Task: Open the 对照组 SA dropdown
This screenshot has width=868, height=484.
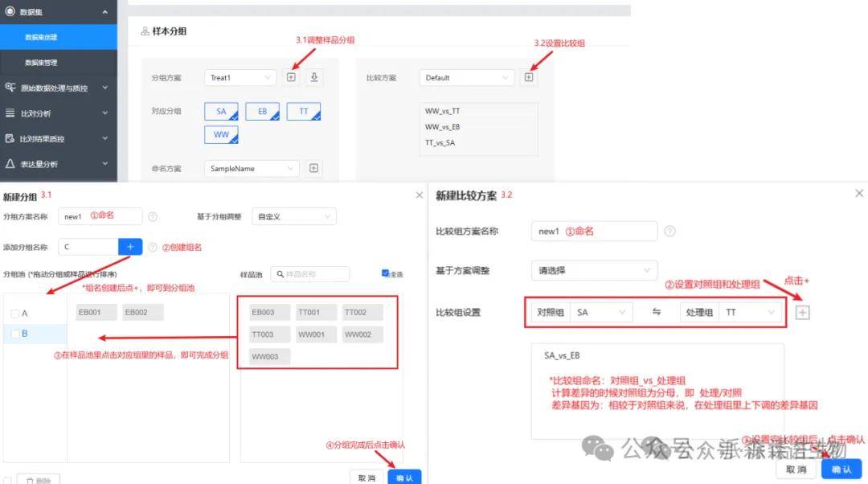Action: (600, 312)
